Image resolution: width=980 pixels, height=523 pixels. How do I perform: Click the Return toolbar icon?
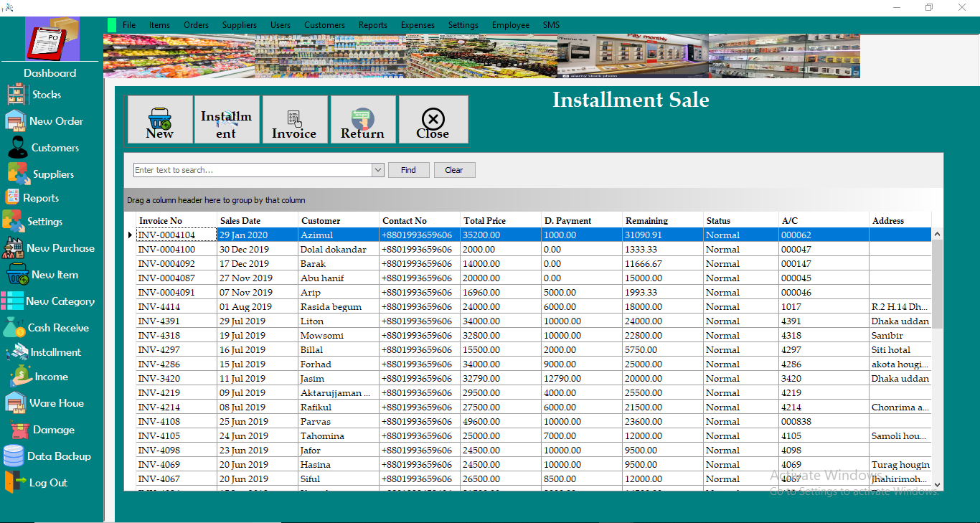[363, 119]
